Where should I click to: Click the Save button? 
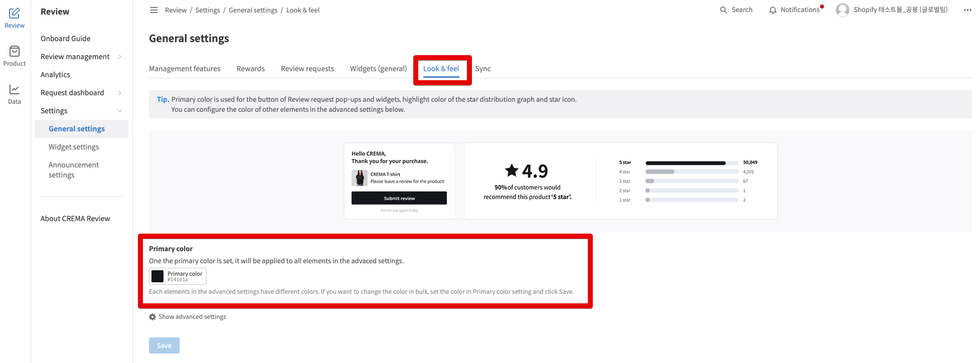point(164,345)
